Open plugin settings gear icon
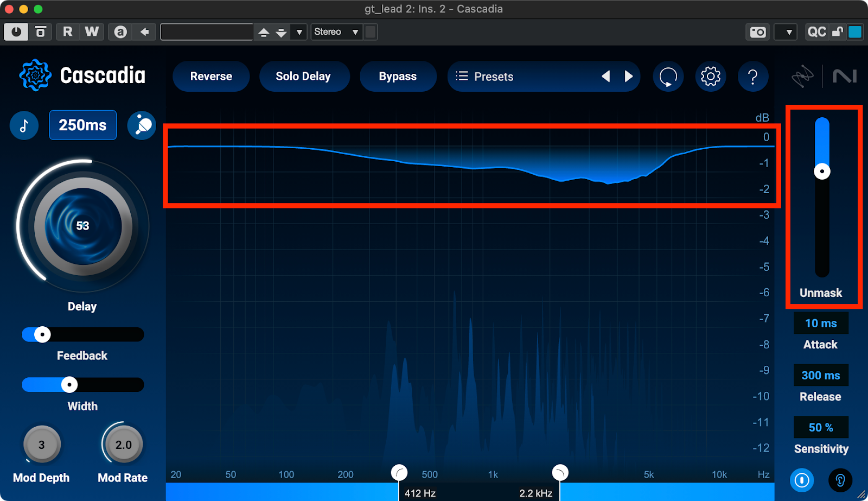This screenshot has height=501, width=868. pyautogui.click(x=710, y=77)
